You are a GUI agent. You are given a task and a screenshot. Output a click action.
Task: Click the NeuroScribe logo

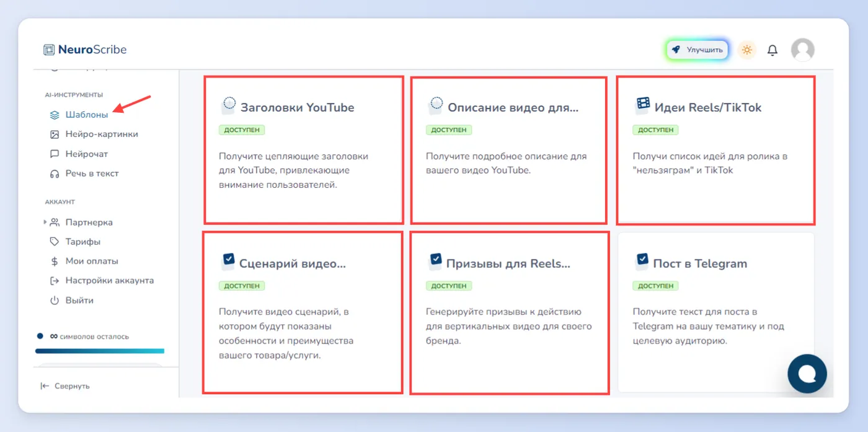point(85,50)
